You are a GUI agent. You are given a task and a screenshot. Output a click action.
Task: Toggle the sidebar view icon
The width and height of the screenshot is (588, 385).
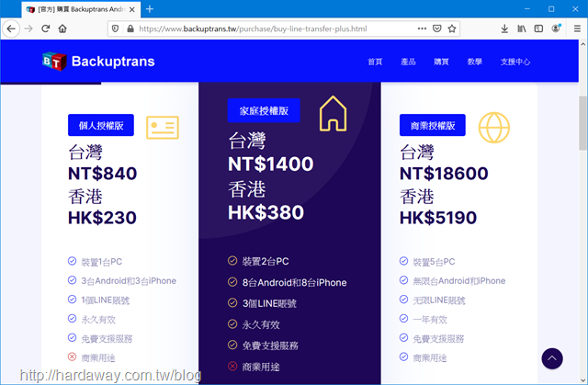(538, 28)
